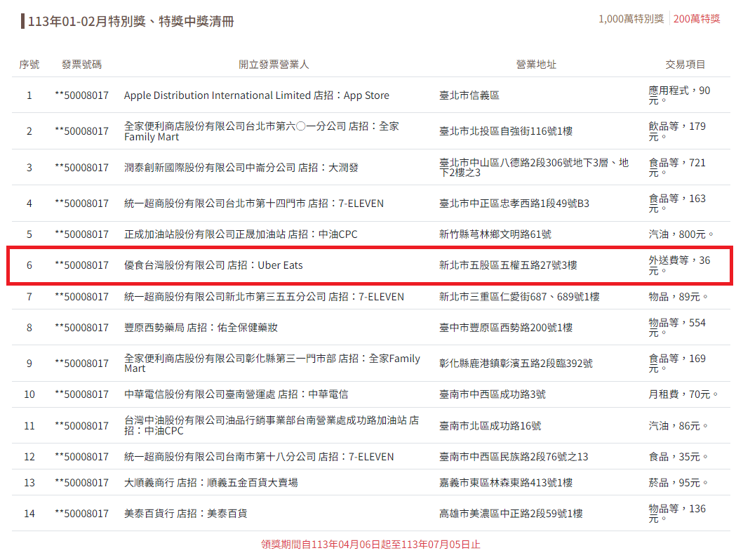Click the 營業地址 column header
736x560 pixels.
536,65
